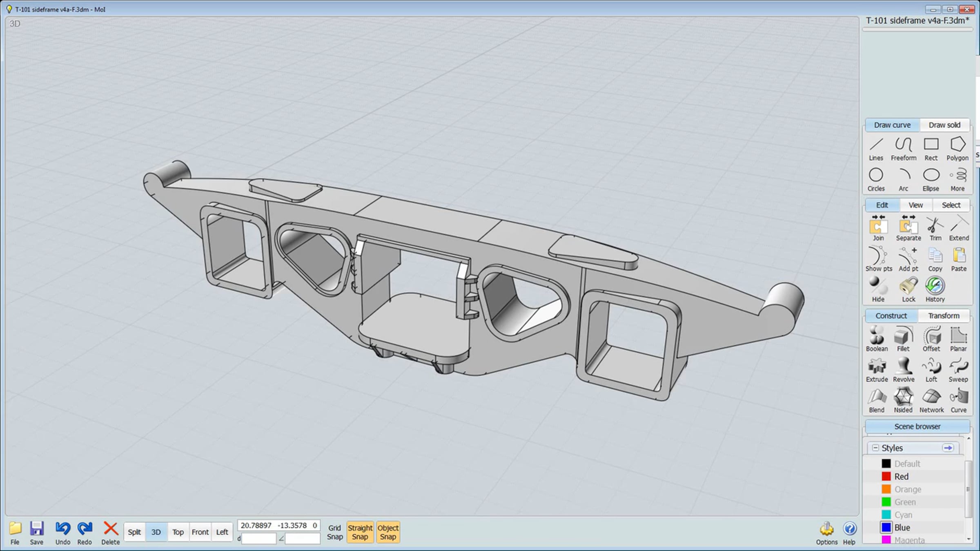Disable Straight Snap

pyautogui.click(x=360, y=532)
